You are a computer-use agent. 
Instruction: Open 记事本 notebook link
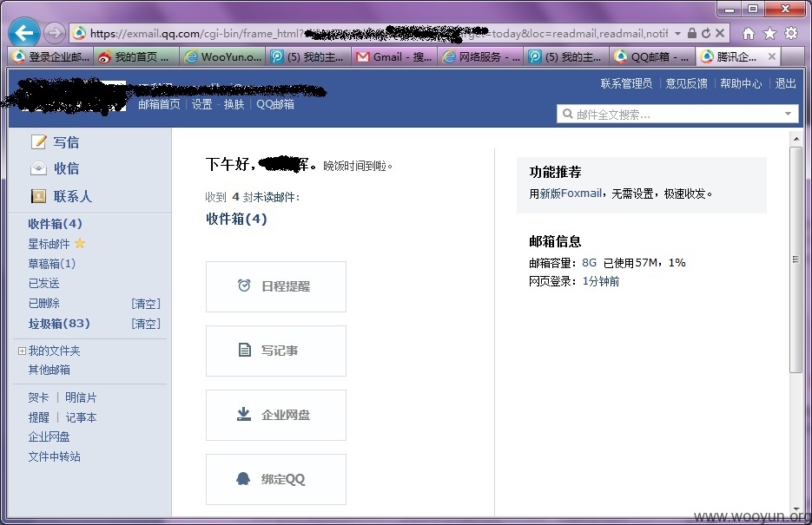coord(81,417)
